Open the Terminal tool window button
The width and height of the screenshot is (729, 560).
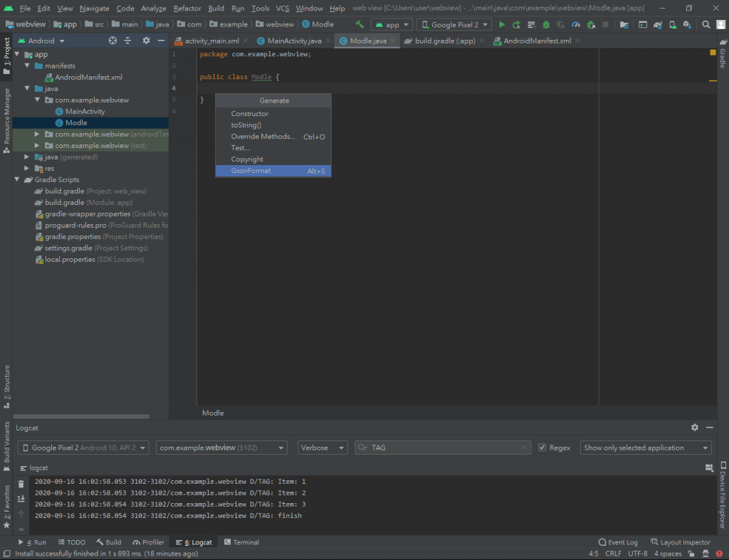point(241,542)
